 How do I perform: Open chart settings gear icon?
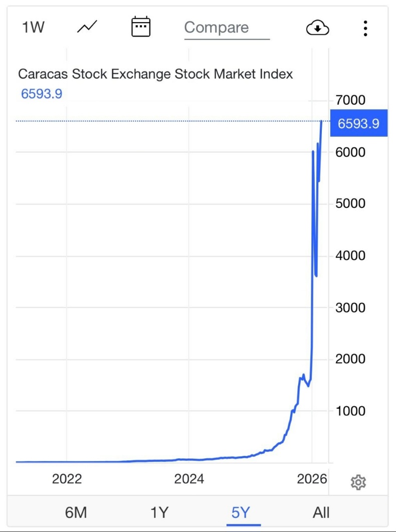coord(358,482)
